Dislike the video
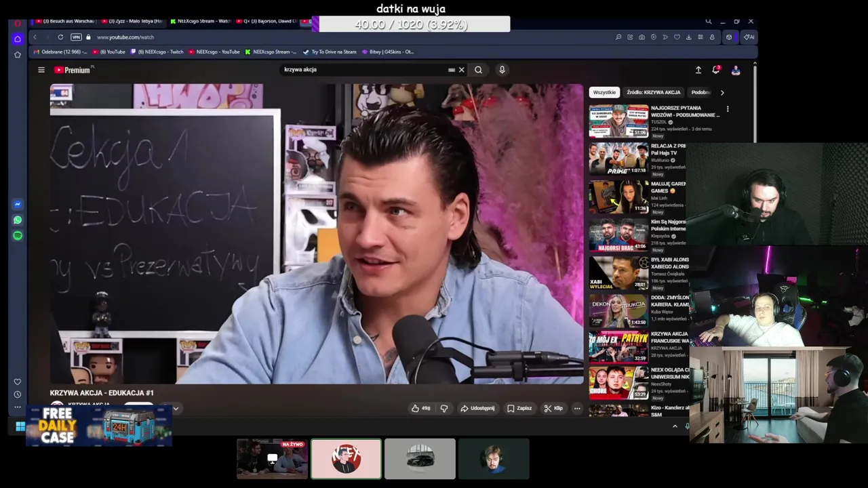This screenshot has height=488, width=868. pos(444,408)
